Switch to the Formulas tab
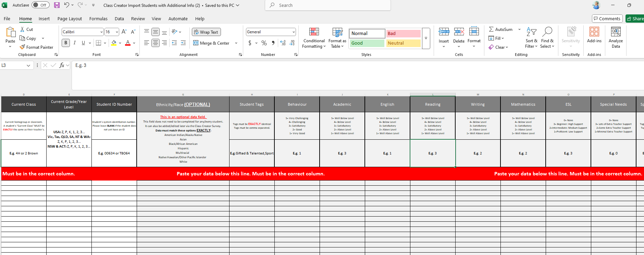 coord(98,19)
